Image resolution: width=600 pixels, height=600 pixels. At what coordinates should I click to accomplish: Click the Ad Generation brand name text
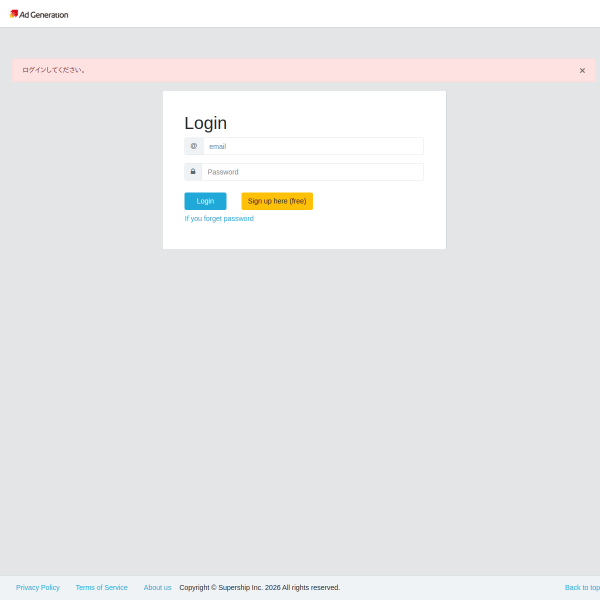tap(44, 15)
